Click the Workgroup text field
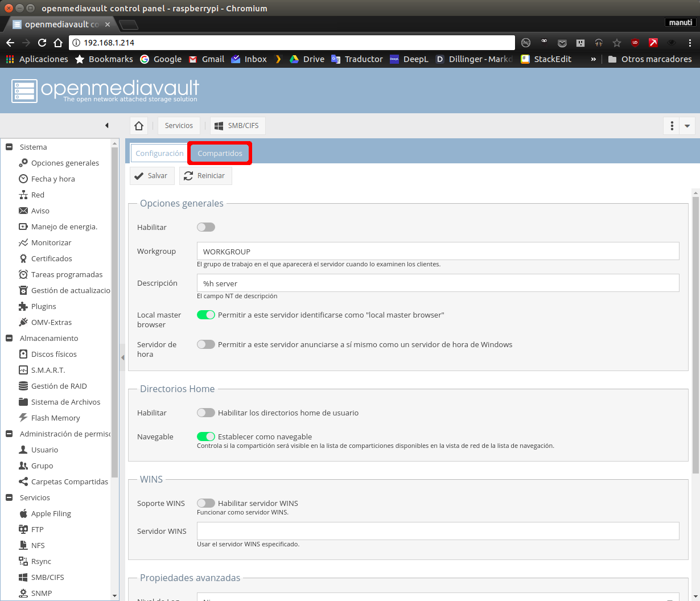This screenshot has height=601, width=700. pyautogui.click(x=438, y=252)
